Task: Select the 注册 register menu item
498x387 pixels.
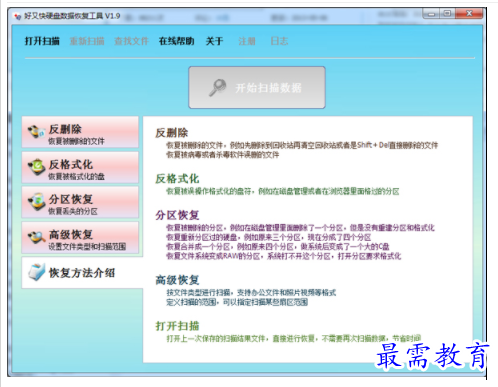Action: tap(247, 41)
